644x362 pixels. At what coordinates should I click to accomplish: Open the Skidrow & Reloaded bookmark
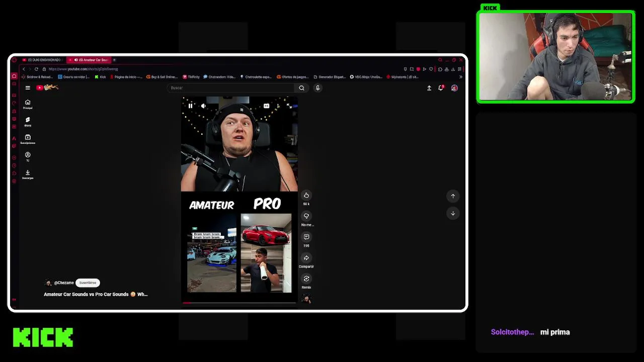coord(37,77)
